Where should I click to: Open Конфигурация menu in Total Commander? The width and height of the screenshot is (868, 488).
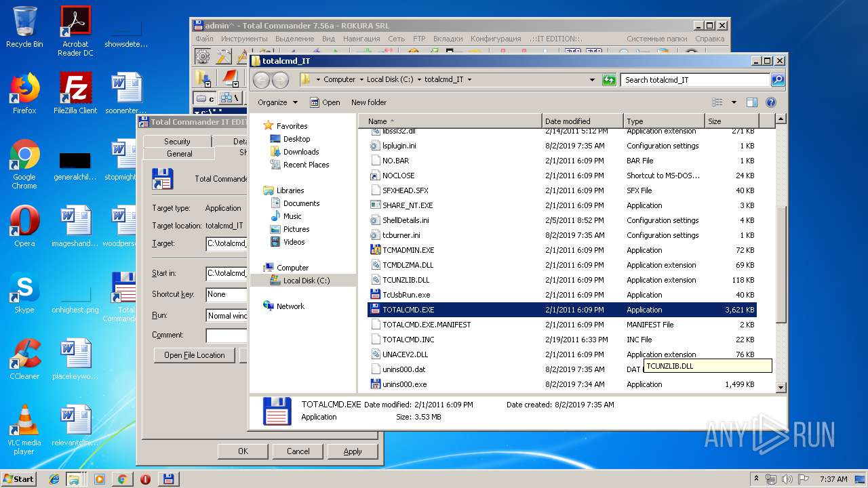tap(496, 39)
